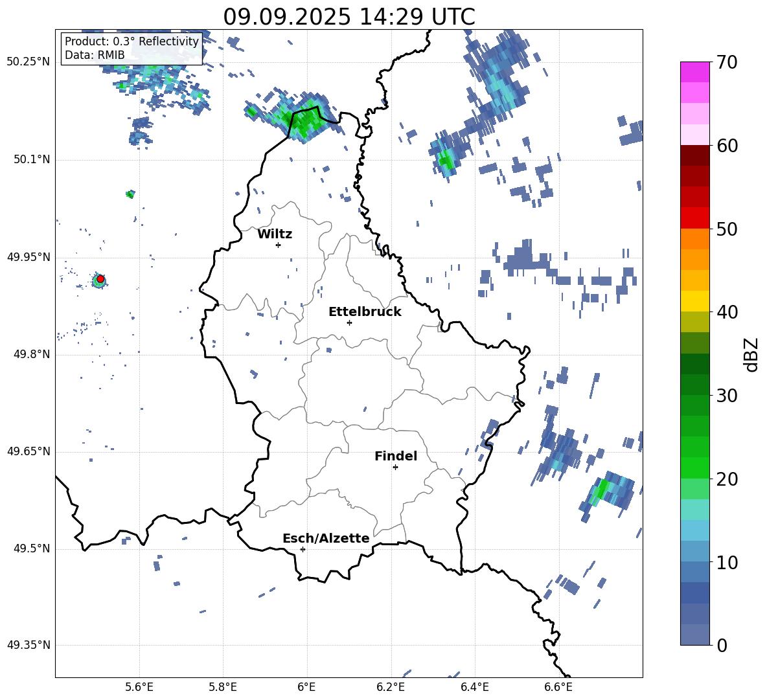The height and width of the screenshot is (700, 767).
Task: Click the cross marker under Findel
Action: coord(395,468)
